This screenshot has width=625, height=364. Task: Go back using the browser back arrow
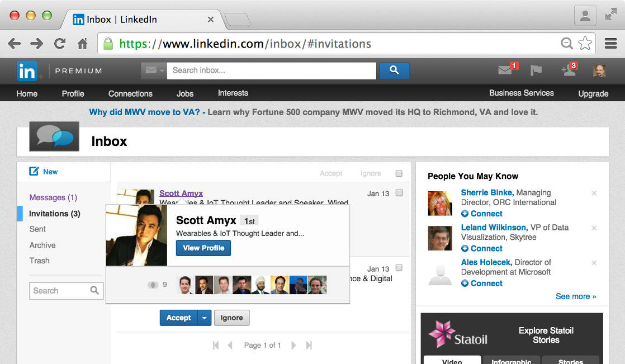(x=15, y=44)
